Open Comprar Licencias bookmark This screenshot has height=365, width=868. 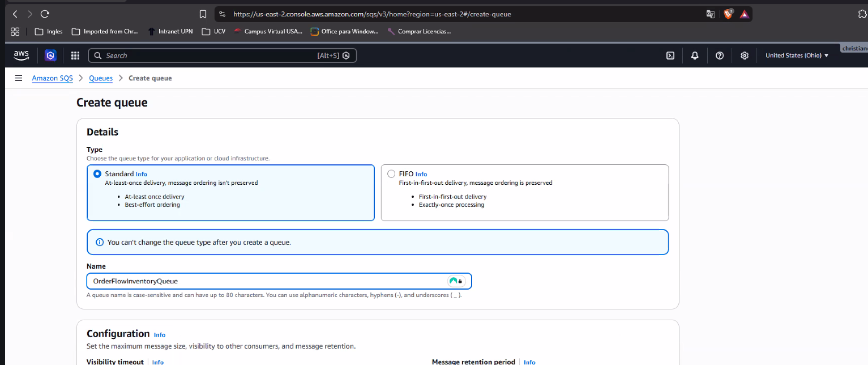[419, 32]
